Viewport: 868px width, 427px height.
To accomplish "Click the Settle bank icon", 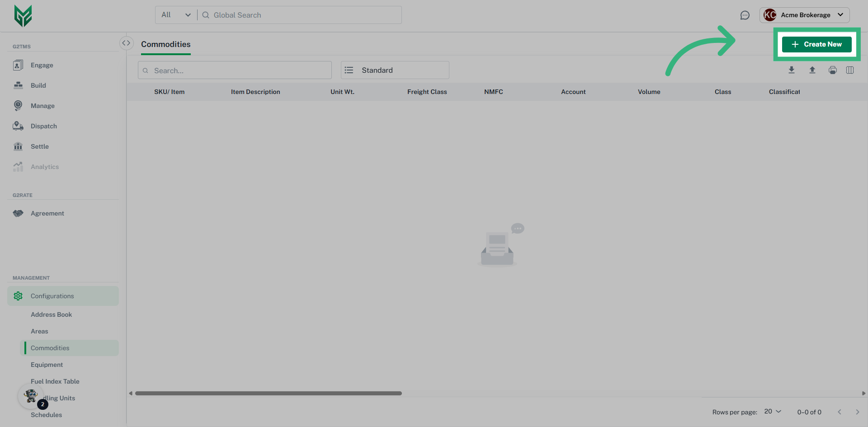I will click(x=18, y=146).
